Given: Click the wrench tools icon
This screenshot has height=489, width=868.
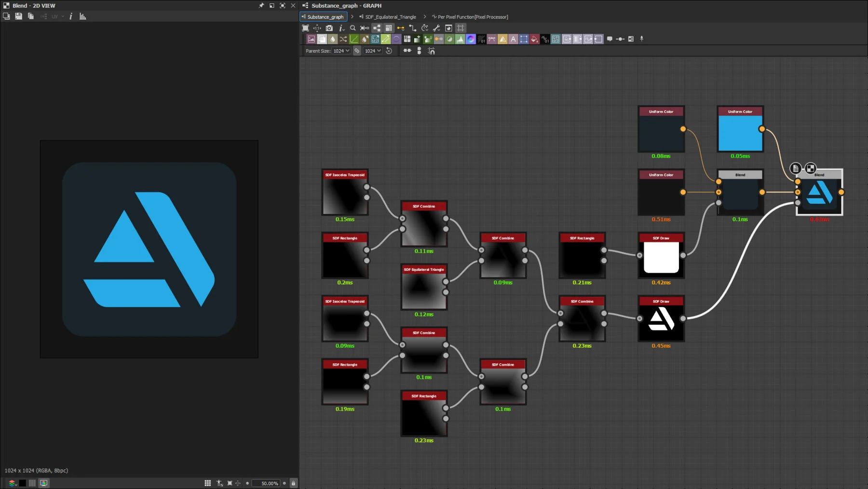Looking at the screenshot, I should (436, 28).
